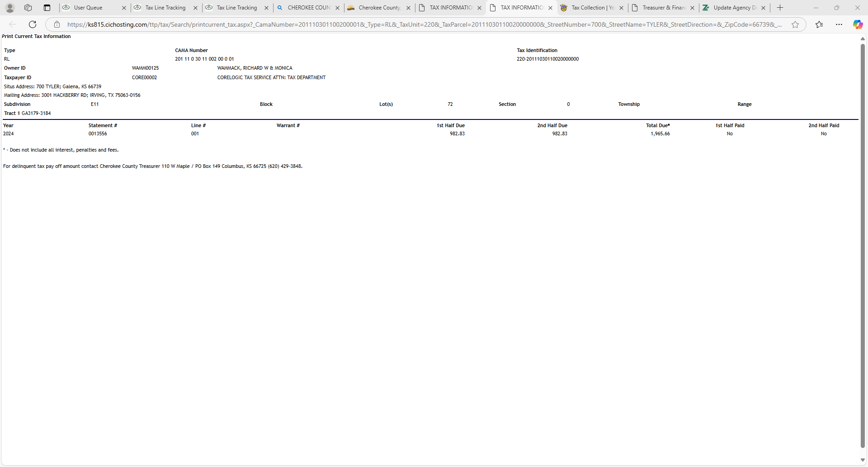The height and width of the screenshot is (467, 868).
Task: Open Settings and more menu
Action: click(x=839, y=24)
